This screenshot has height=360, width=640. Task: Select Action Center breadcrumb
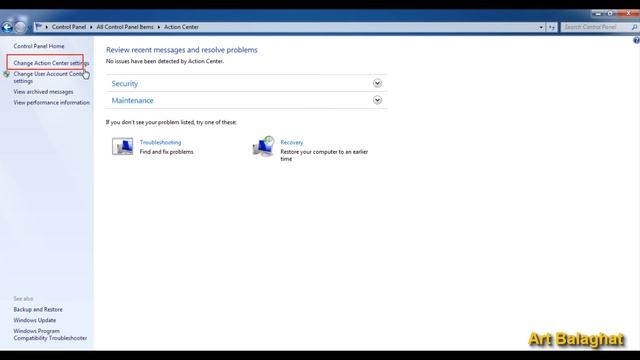181,27
